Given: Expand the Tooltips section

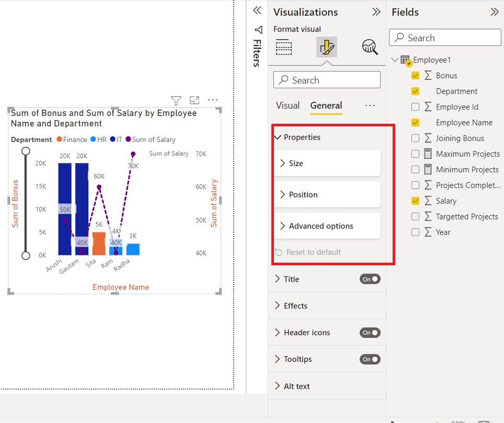Looking at the screenshot, I should pyautogui.click(x=278, y=359).
